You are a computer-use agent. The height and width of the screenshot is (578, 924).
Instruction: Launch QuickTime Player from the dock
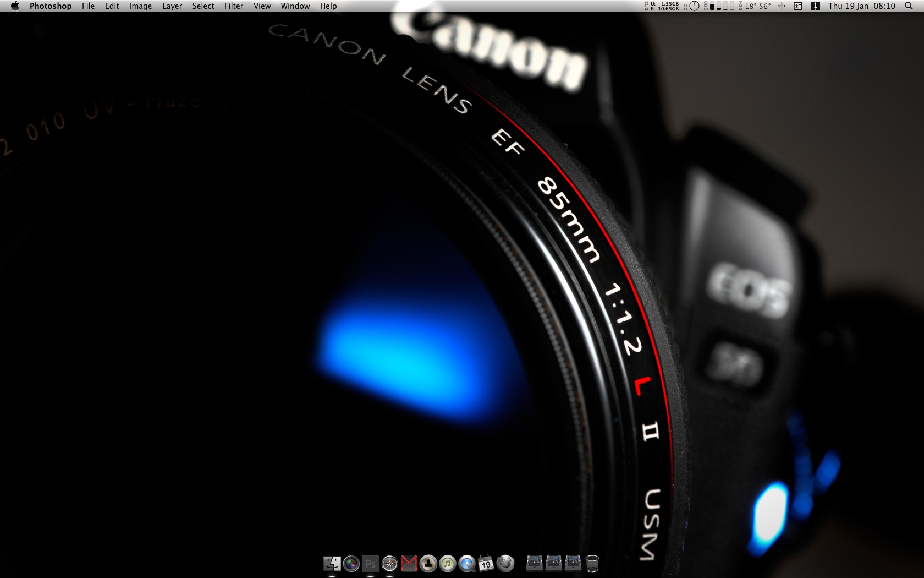click(x=467, y=563)
